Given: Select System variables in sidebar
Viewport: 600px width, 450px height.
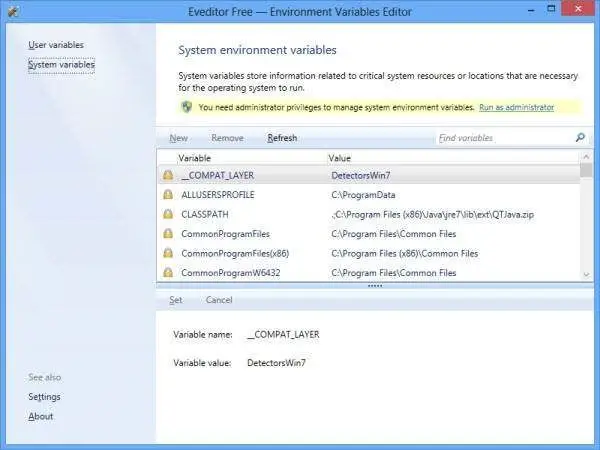Looking at the screenshot, I should pos(61,64).
